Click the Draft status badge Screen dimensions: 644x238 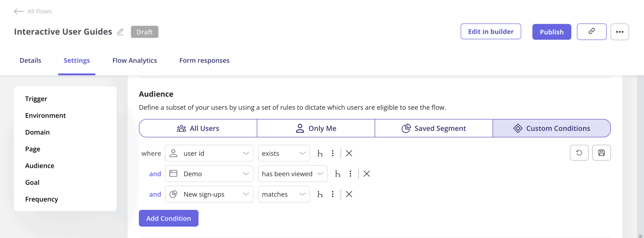(x=145, y=32)
